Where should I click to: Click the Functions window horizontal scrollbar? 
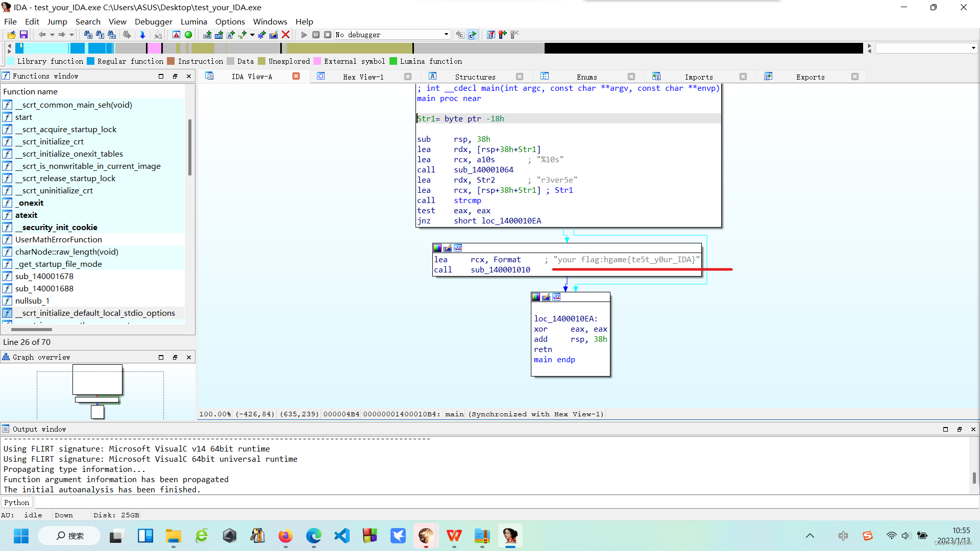pyautogui.click(x=31, y=330)
